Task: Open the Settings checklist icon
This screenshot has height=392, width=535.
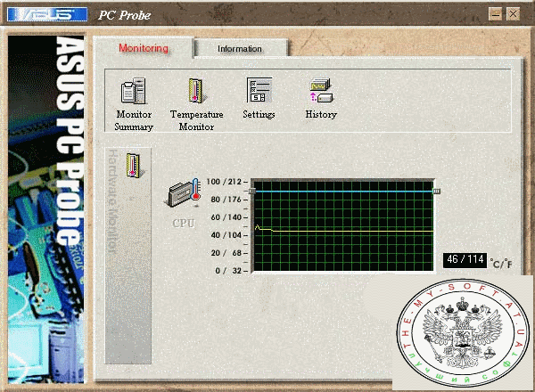Action: [259, 91]
